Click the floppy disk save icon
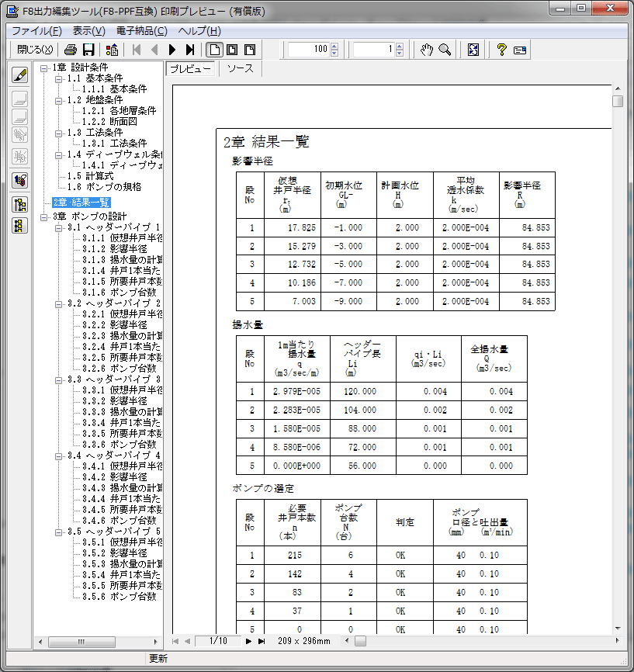Viewport: 634px width, 672px height. (x=88, y=50)
